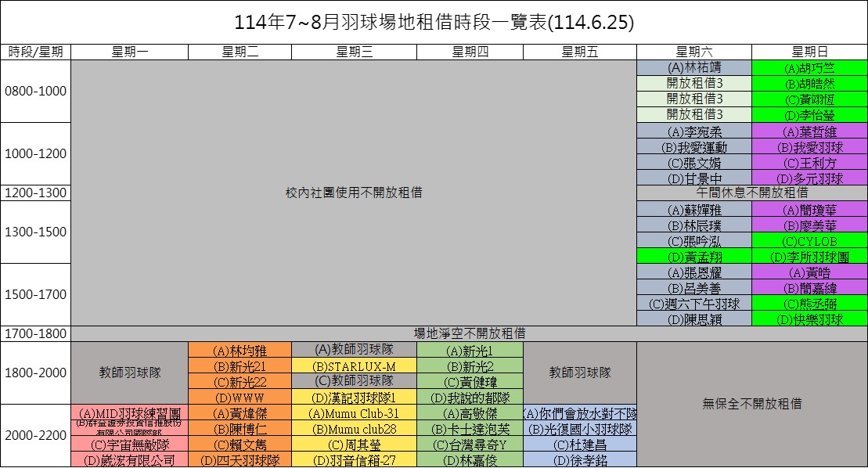Select the 0800-1000 time slot row label
This screenshot has height=468, width=868.
click(x=36, y=91)
